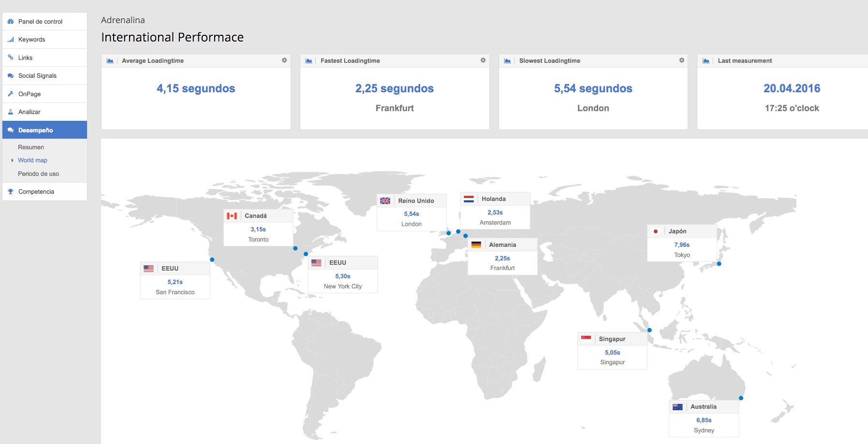Click the Keywords bar chart icon
The width and height of the screenshot is (868, 444).
point(11,40)
